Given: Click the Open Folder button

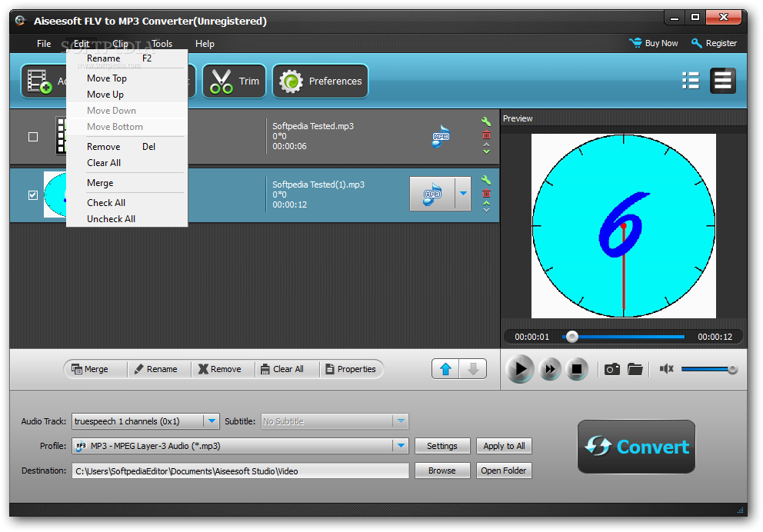Looking at the screenshot, I should 504,470.
